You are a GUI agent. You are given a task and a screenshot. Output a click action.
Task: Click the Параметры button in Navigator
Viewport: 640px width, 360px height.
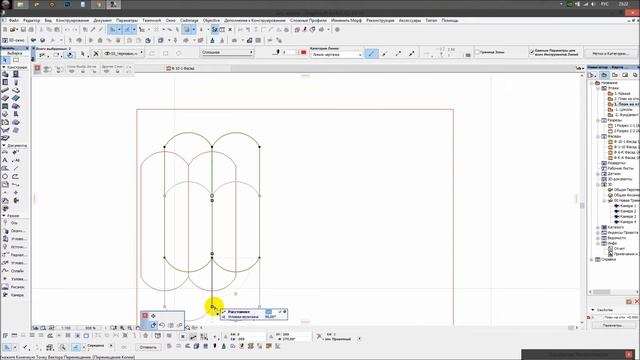coord(612,325)
